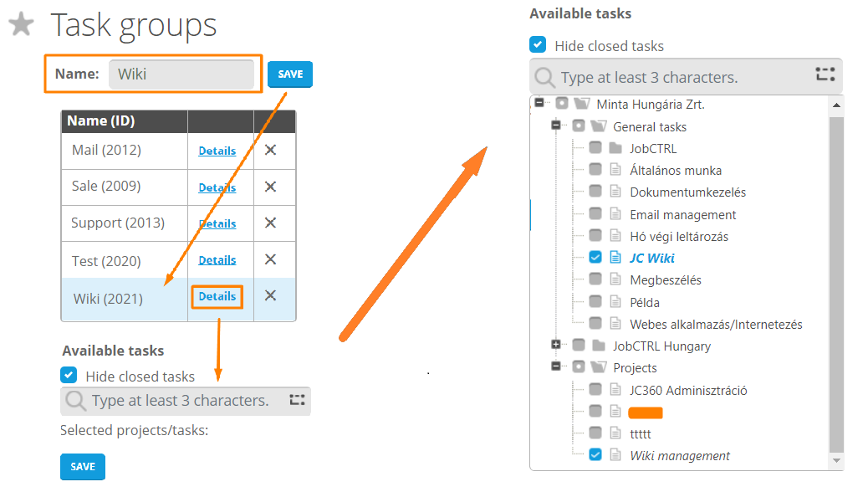This screenshot has width=868, height=492.
Task: Click the JobCTRL folder icon under General tasks
Action: [x=615, y=149]
